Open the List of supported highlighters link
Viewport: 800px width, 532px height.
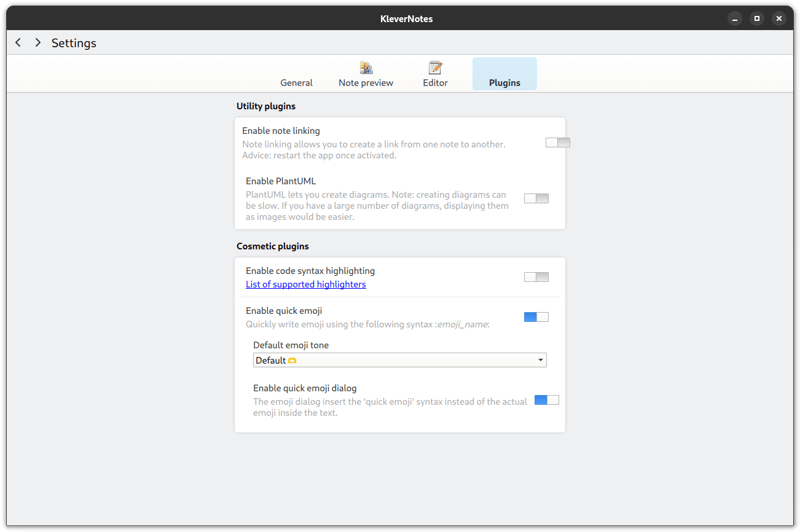pyautogui.click(x=305, y=284)
